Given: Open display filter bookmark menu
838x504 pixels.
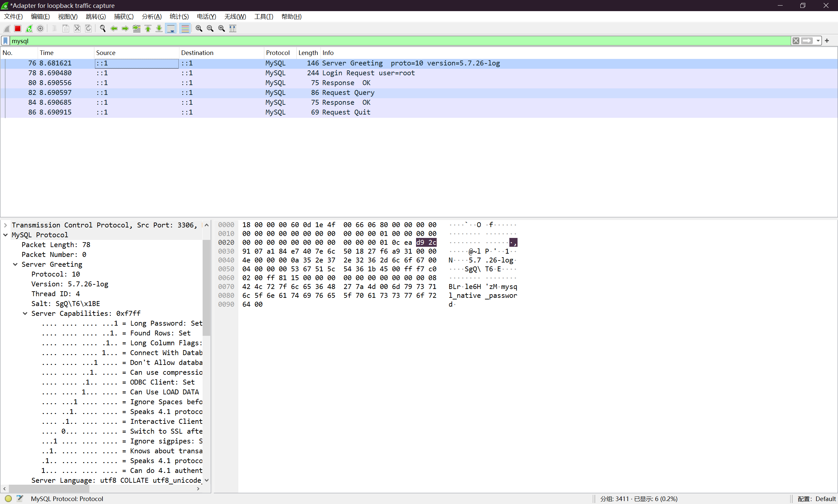Looking at the screenshot, I should tap(6, 41).
